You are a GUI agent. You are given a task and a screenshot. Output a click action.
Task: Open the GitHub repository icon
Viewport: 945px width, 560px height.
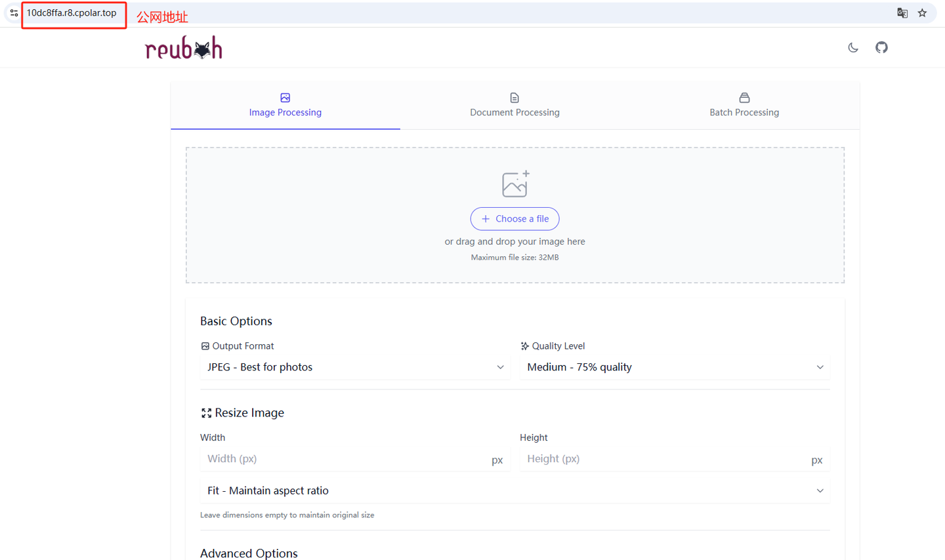(x=881, y=47)
